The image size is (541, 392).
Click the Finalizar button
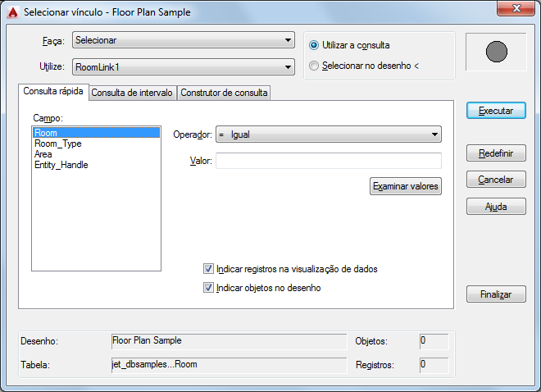coord(496,294)
